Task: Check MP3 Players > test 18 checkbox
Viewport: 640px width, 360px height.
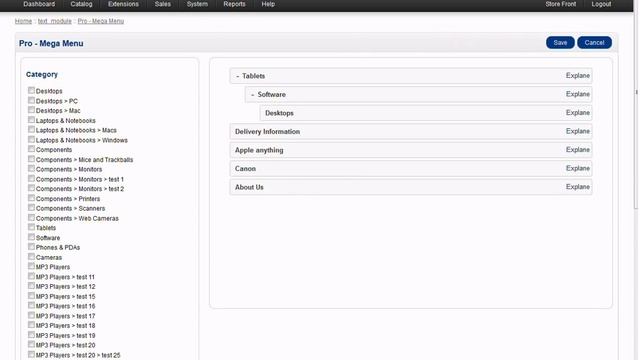Action: pos(31,325)
